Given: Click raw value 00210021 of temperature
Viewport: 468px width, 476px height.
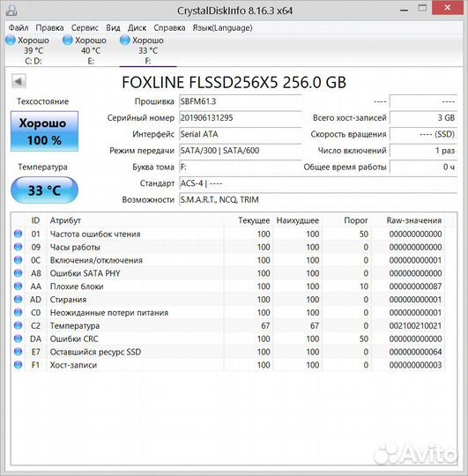Looking at the screenshot, I should pos(415,325).
